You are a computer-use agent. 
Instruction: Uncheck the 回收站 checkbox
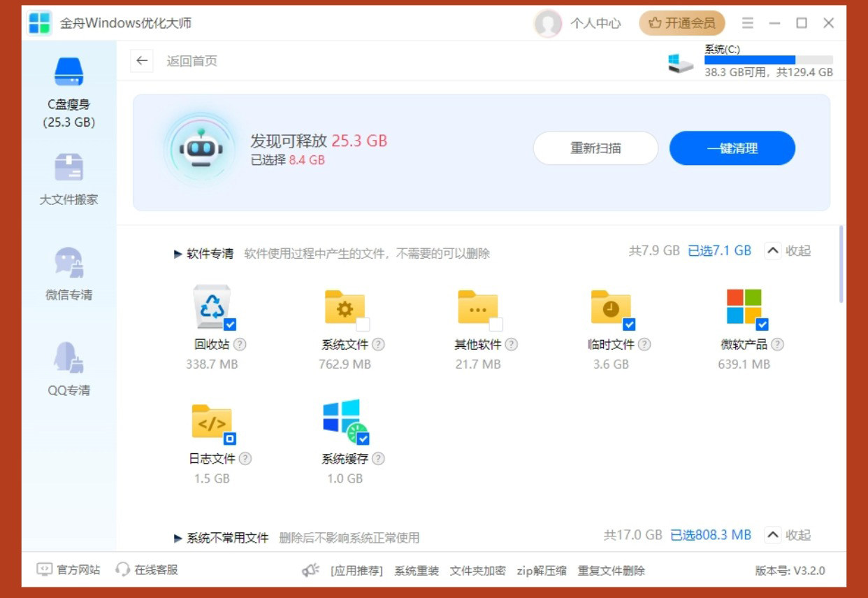point(230,324)
